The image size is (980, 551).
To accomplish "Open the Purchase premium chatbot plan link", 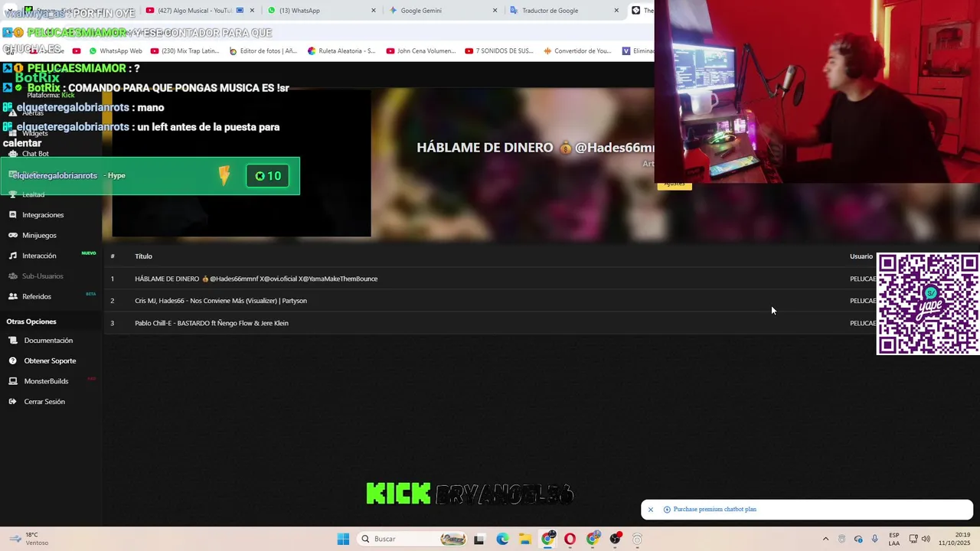I will (x=714, y=510).
